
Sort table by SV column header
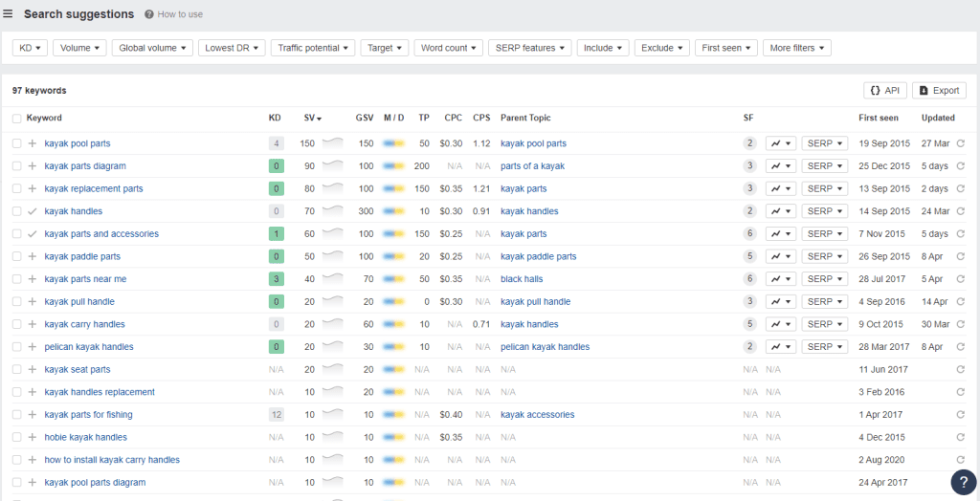(313, 118)
